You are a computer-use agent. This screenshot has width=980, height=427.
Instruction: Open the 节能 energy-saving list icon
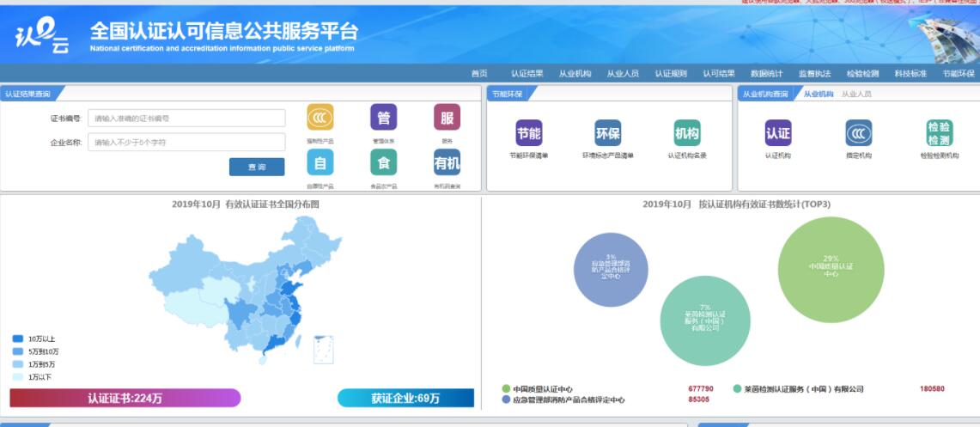click(528, 133)
